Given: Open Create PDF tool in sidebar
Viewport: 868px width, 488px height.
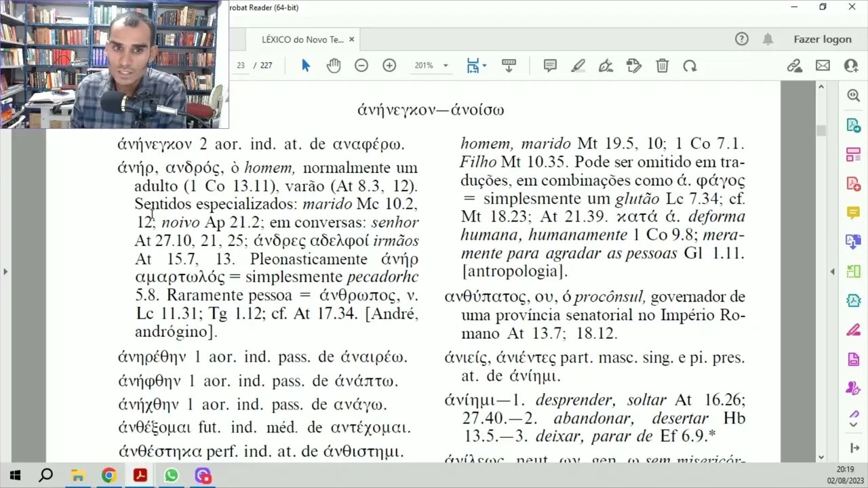Looking at the screenshot, I should [x=853, y=184].
